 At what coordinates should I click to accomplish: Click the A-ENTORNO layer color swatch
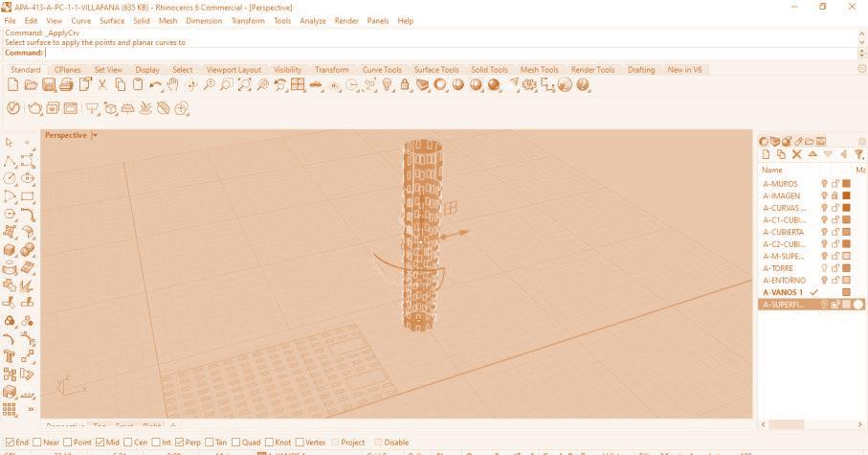click(x=846, y=281)
